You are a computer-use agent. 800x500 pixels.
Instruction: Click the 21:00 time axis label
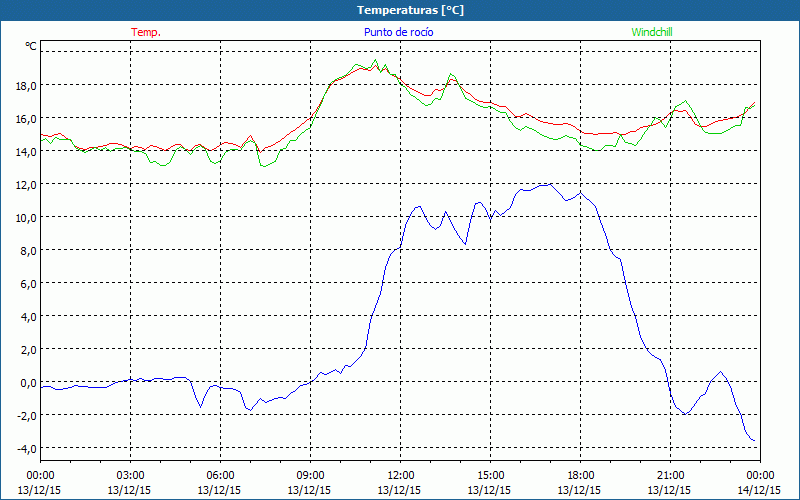tap(670, 476)
